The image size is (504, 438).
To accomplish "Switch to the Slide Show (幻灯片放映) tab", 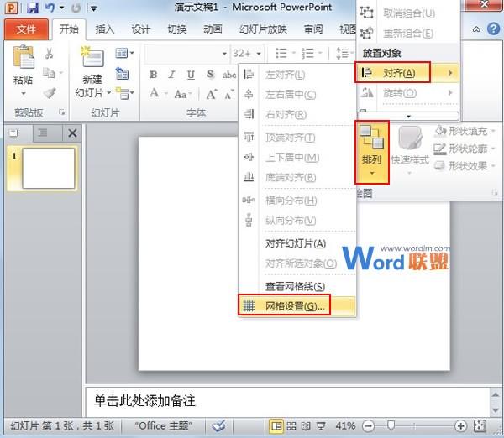I will [263, 29].
